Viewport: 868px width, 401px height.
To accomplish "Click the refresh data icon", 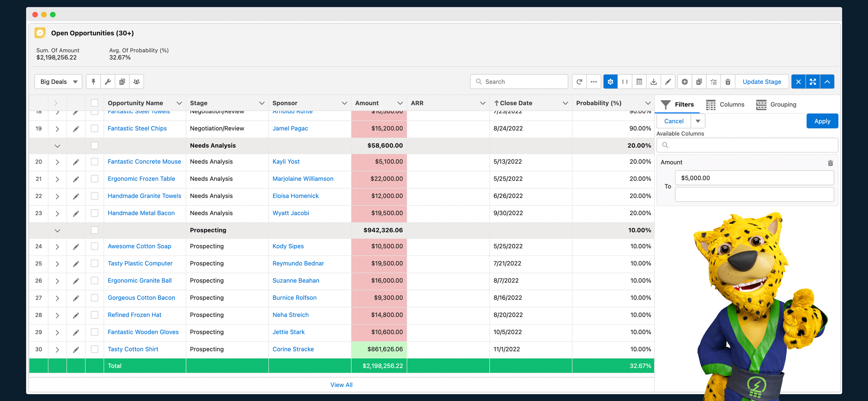I will (579, 82).
